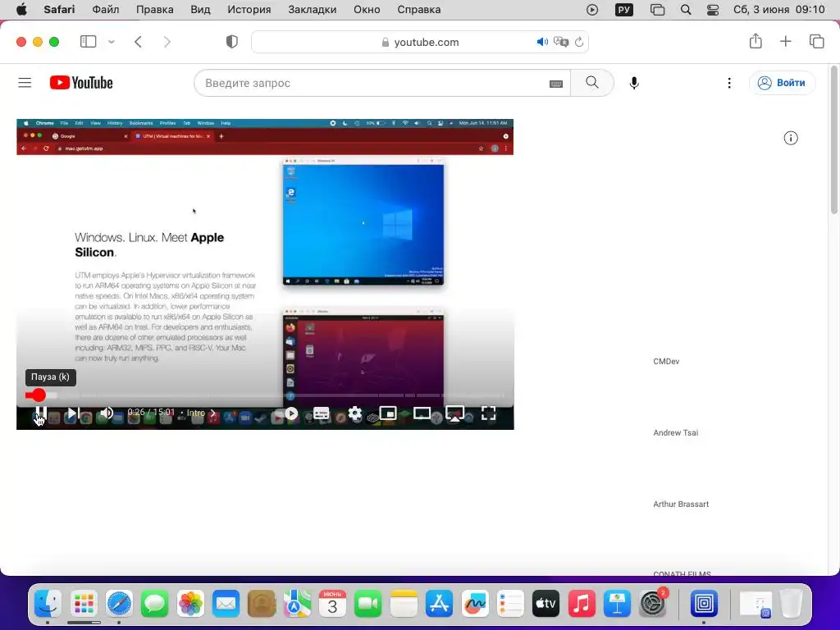The image size is (840, 630).
Task: Toggle the autoplay switch in the player
Action: pos(291,413)
